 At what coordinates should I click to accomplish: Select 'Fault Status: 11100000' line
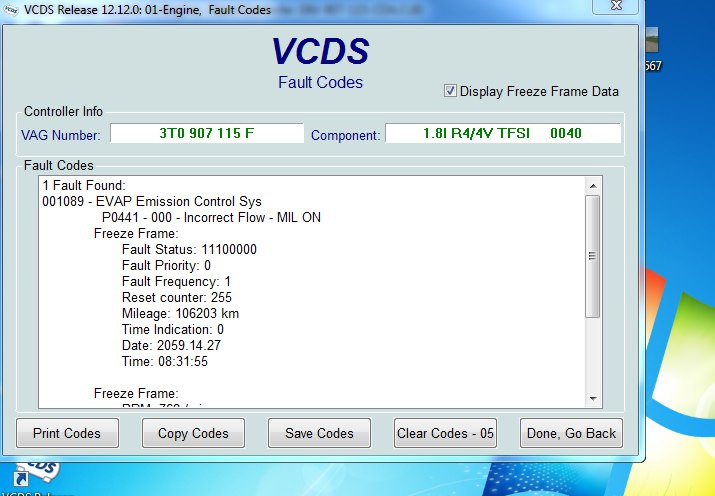coord(189,249)
